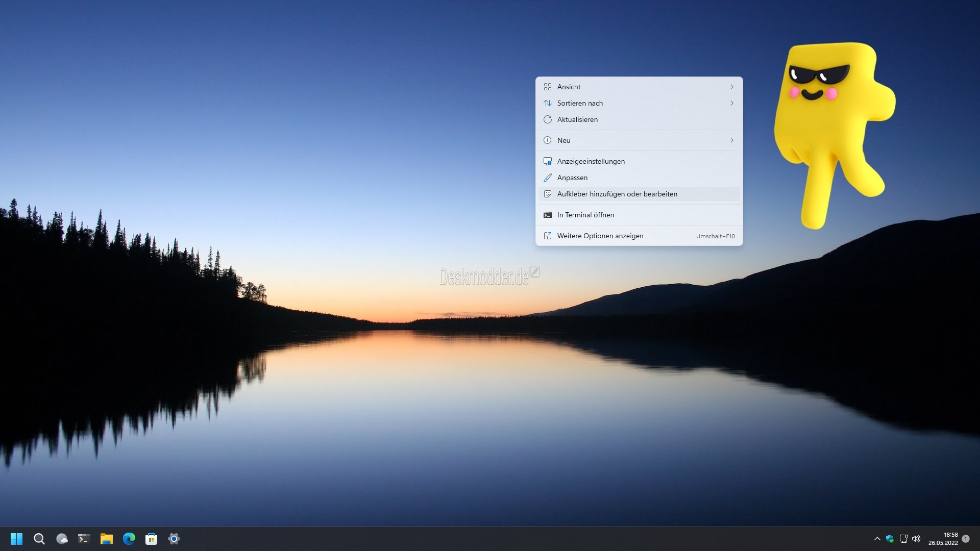980x551 pixels.
Task: Click the network tray icon
Action: point(903,539)
